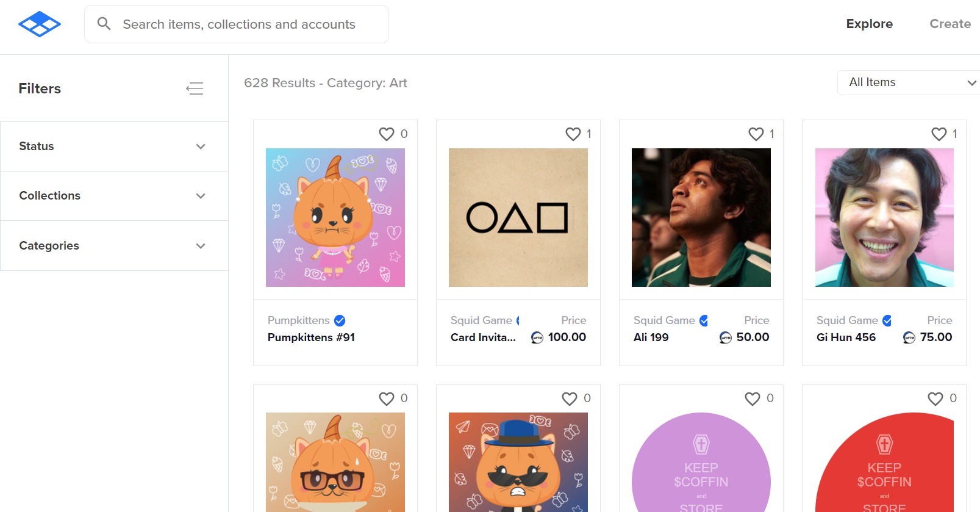980x512 pixels.
Task: Click the currency icon beside price 75.00
Action: tap(909, 337)
